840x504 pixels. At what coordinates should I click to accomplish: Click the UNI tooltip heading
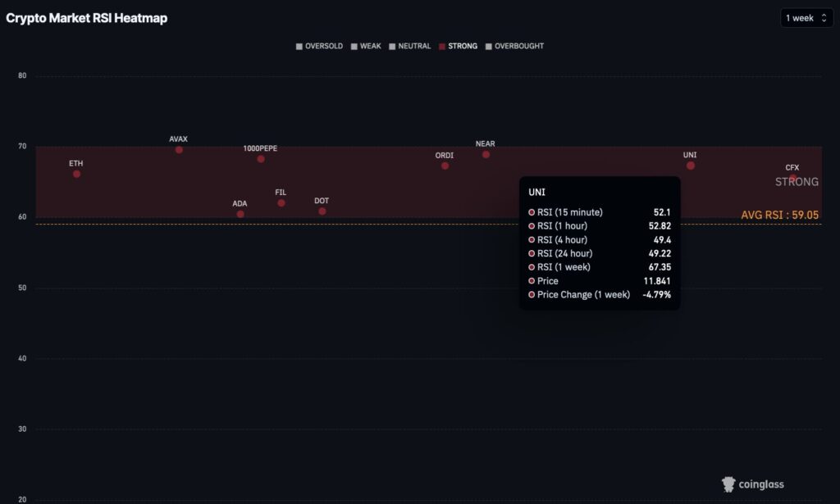[536, 192]
